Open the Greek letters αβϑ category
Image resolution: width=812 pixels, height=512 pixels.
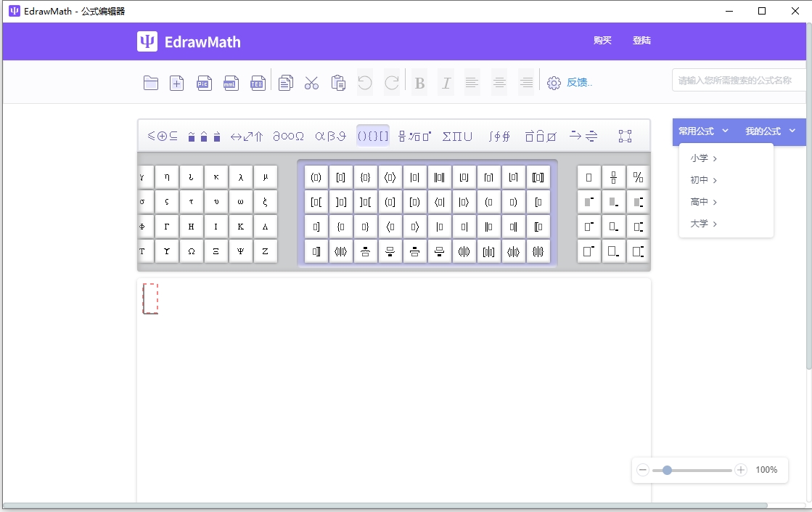(x=330, y=137)
